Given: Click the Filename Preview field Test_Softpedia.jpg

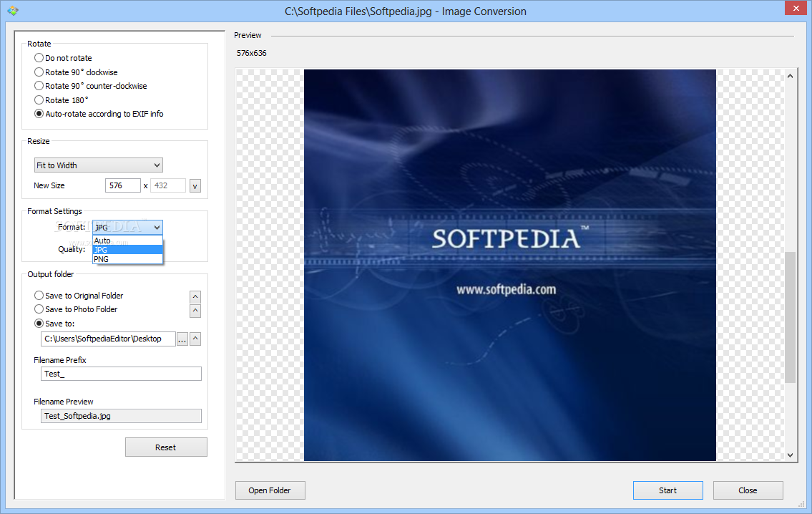Looking at the screenshot, I should click(x=121, y=415).
